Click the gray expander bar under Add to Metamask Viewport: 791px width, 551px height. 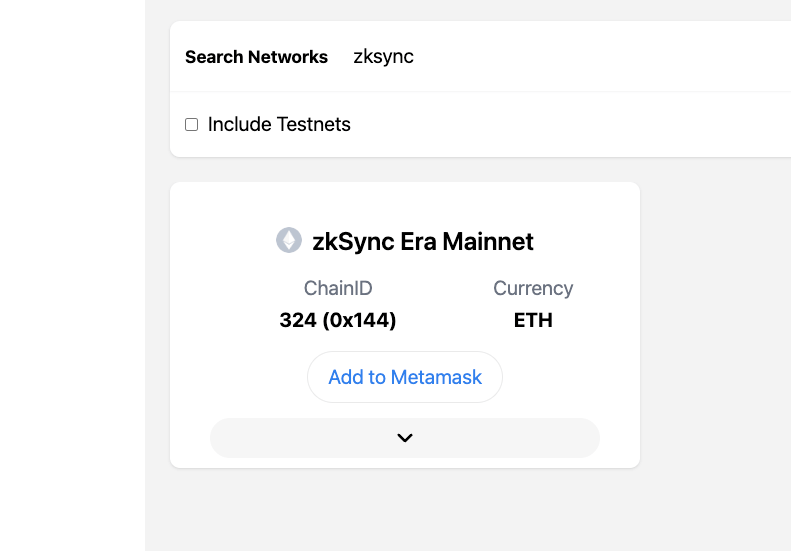[405, 438]
